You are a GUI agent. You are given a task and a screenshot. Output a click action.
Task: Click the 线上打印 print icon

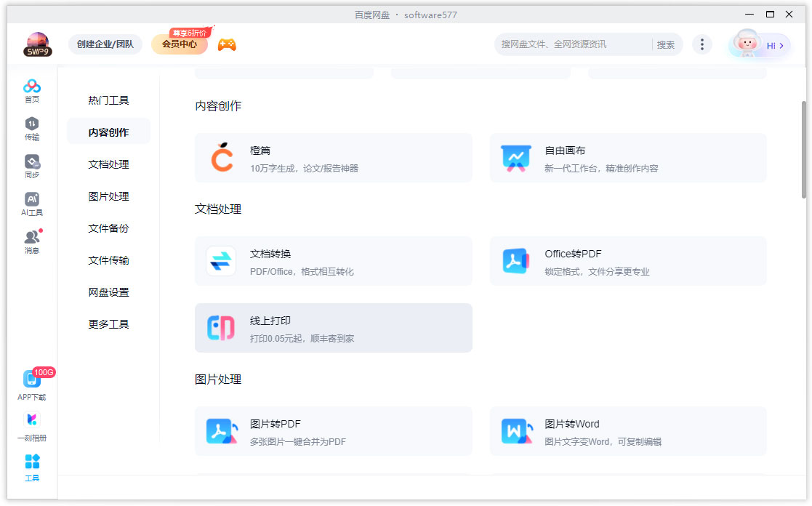[220, 328]
